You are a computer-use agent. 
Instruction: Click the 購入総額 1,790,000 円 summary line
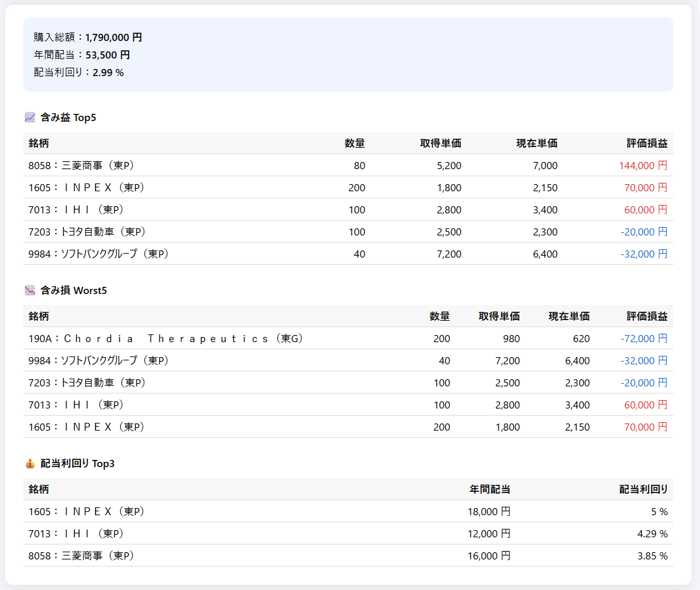click(88, 38)
